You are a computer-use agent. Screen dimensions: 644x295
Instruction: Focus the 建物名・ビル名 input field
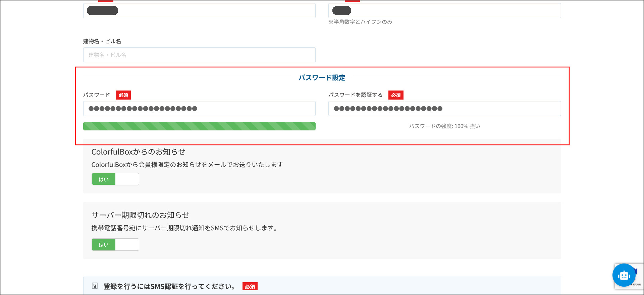tap(199, 55)
